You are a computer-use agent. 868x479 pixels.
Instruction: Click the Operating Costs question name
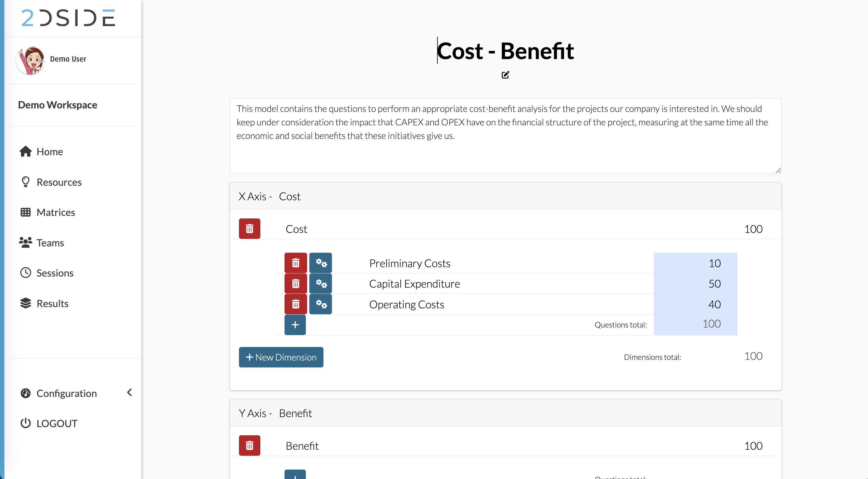tap(407, 305)
